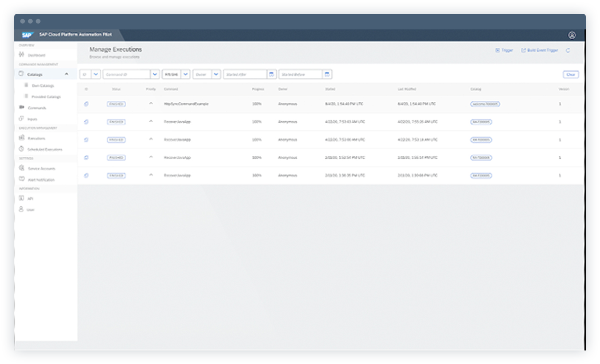Click the Started After date field

coord(245,75)
